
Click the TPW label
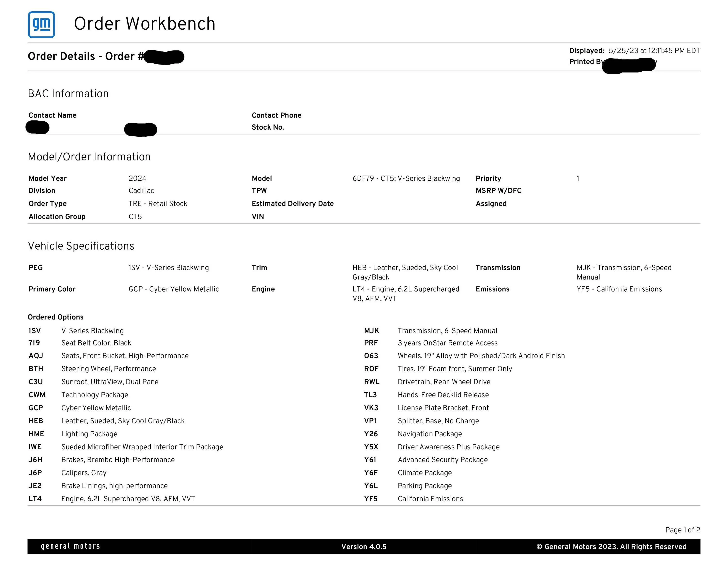click(259, 191)
